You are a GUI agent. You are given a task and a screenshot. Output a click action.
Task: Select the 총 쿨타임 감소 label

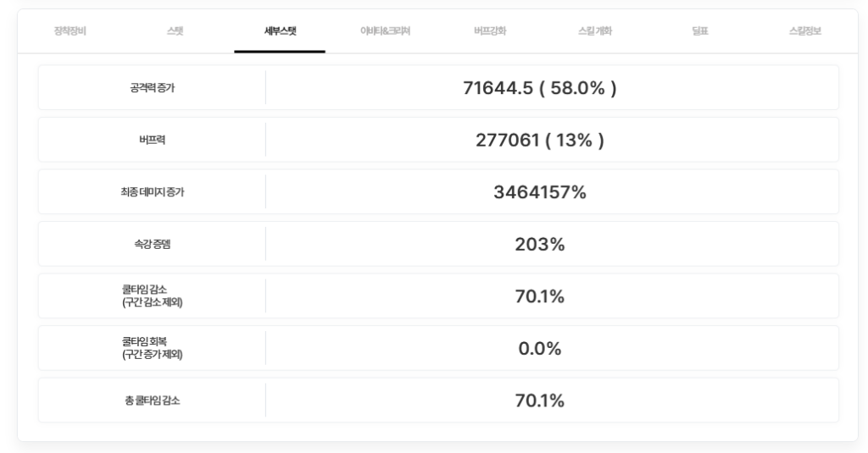pos(153,401)
